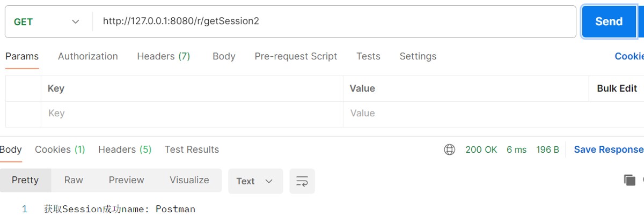This screenshot has width=644, height=217.
Task: Copy response with the copy icon
Action: click(x=630, y=180)
